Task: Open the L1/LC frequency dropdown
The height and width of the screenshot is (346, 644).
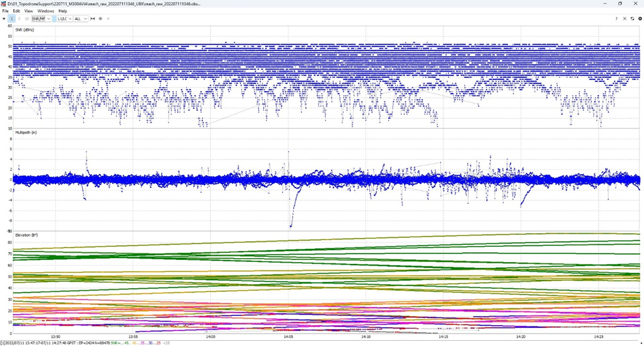Action: coord(64,18)
